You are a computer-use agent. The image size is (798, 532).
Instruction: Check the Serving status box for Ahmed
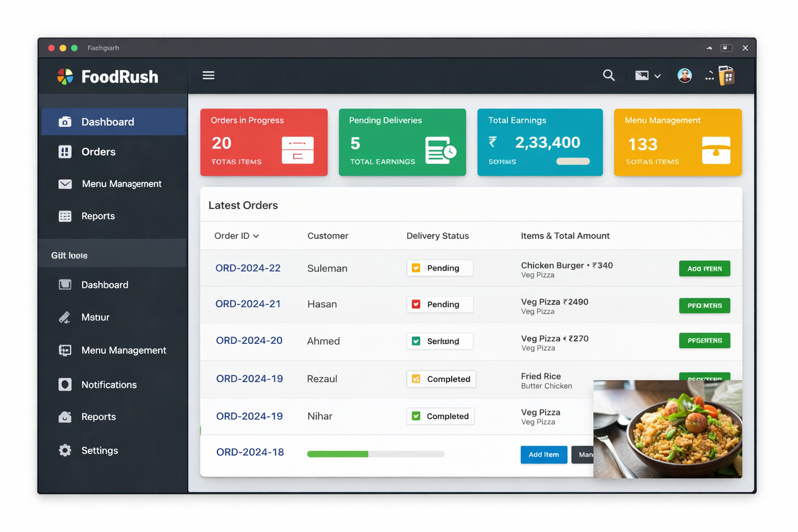point(415,341)
